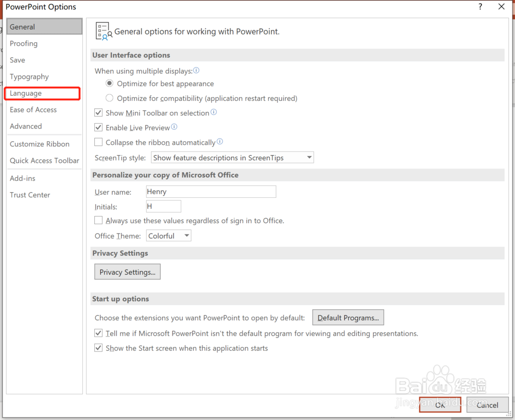Select Optimize for best appearance radio

tap(109, 83)
